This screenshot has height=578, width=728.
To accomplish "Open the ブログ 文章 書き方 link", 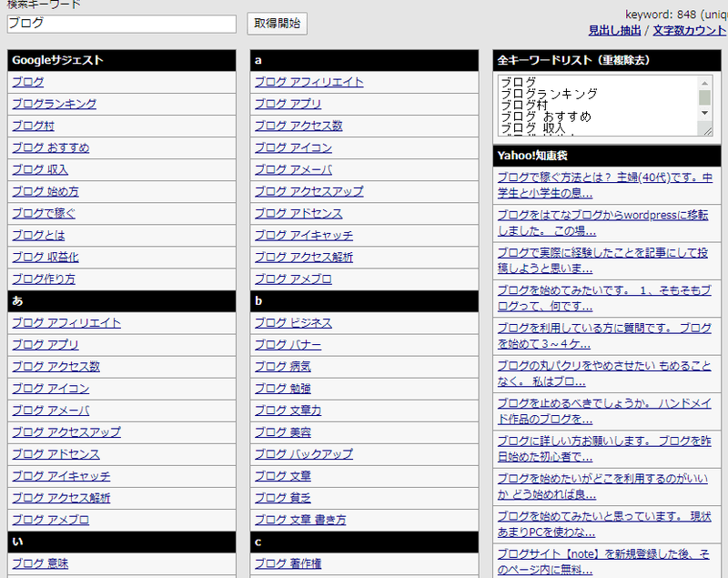I will [300, 520].
